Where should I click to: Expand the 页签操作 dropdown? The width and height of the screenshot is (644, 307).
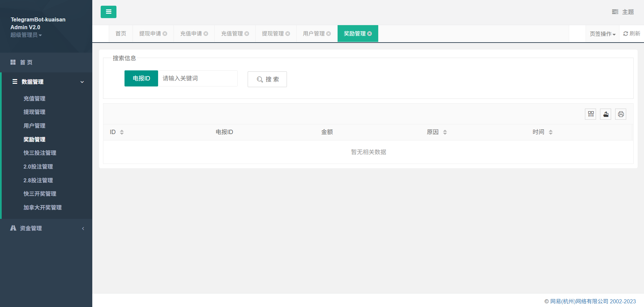[x=602, y=34]
